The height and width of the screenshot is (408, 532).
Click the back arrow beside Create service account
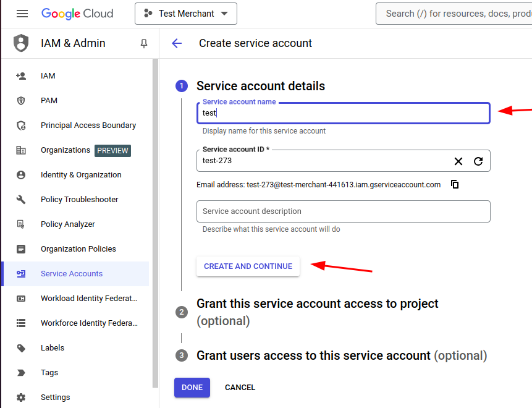tap(177, 43)
